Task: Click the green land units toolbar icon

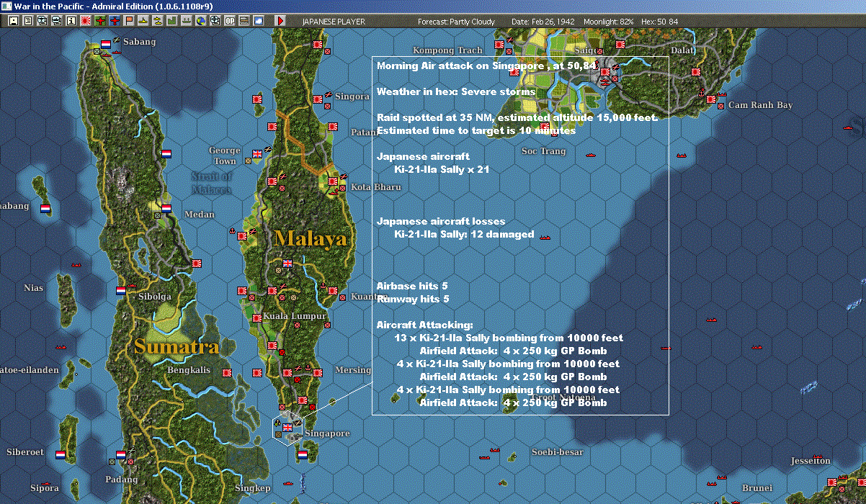Action: point(172,21)
